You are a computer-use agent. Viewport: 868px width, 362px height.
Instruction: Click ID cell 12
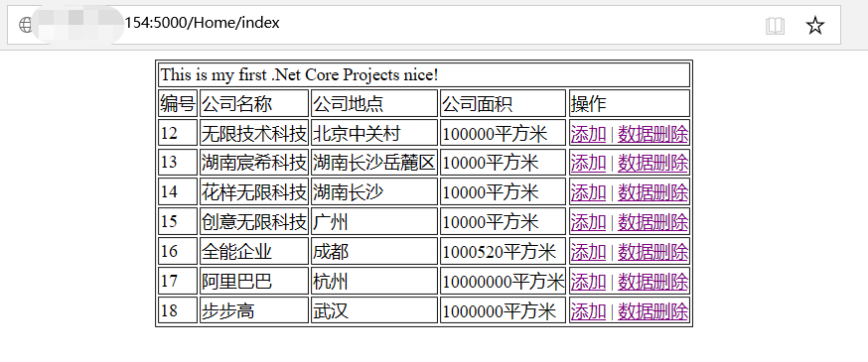(178, 133)
